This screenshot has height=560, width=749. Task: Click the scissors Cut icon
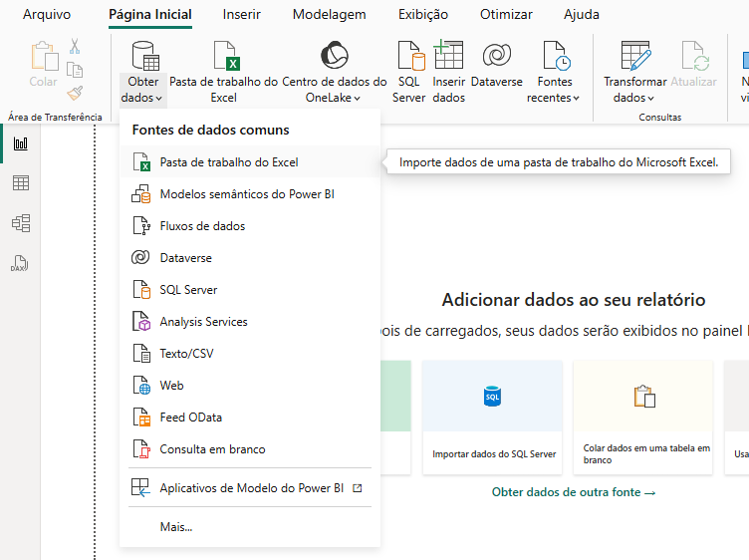75,47
